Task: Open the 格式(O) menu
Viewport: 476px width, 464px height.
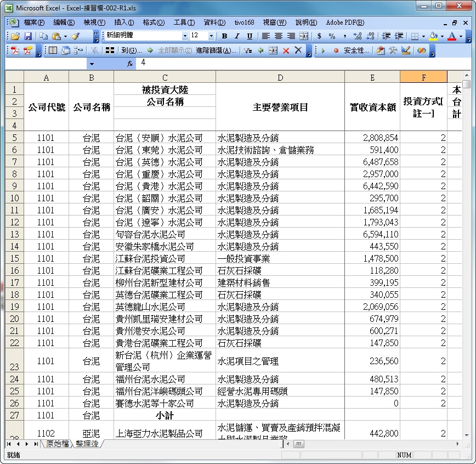Action: 154,22
